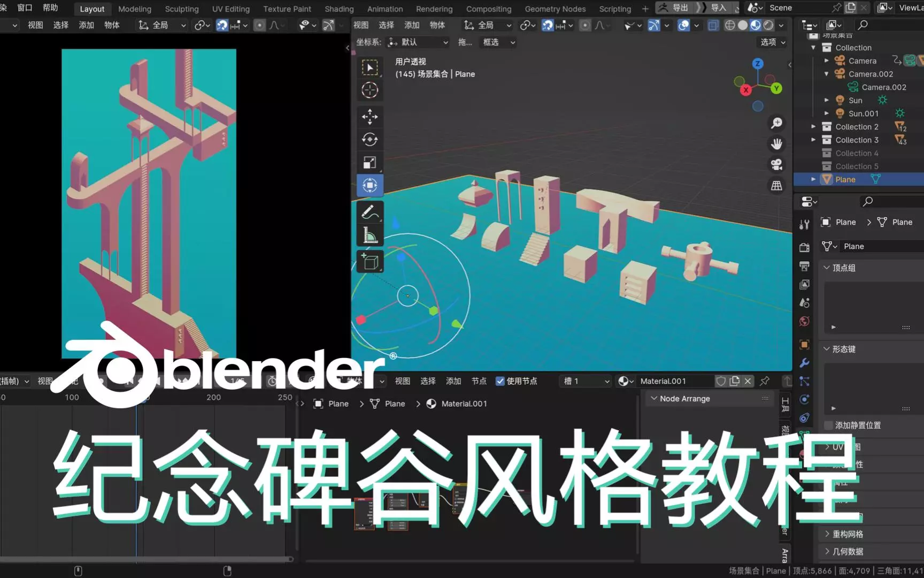Viewport: 924px width, 578px height.
Task: Toggle overlays in perspective viewport header
Action: (x=683, y=25)
